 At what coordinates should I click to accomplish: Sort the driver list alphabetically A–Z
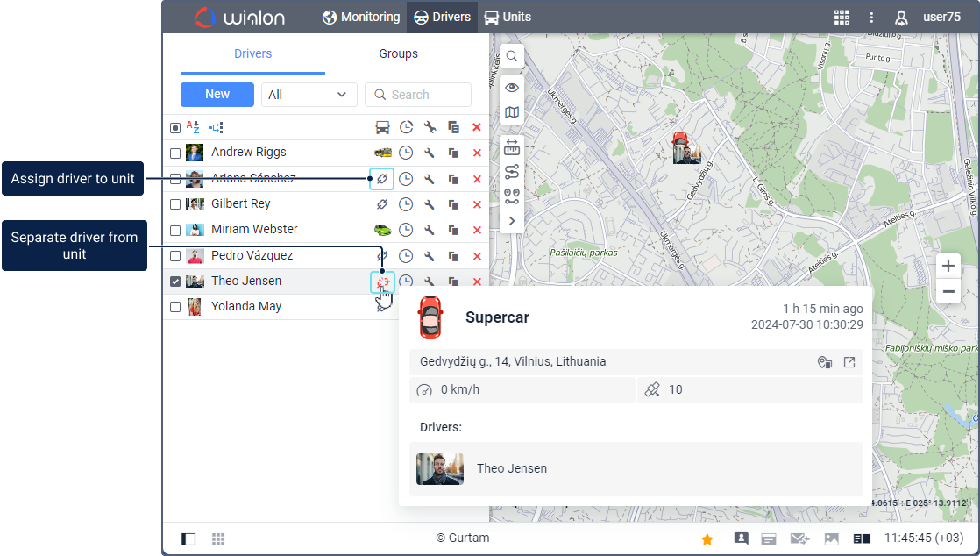pyautogui.click(x=193, y=127)
